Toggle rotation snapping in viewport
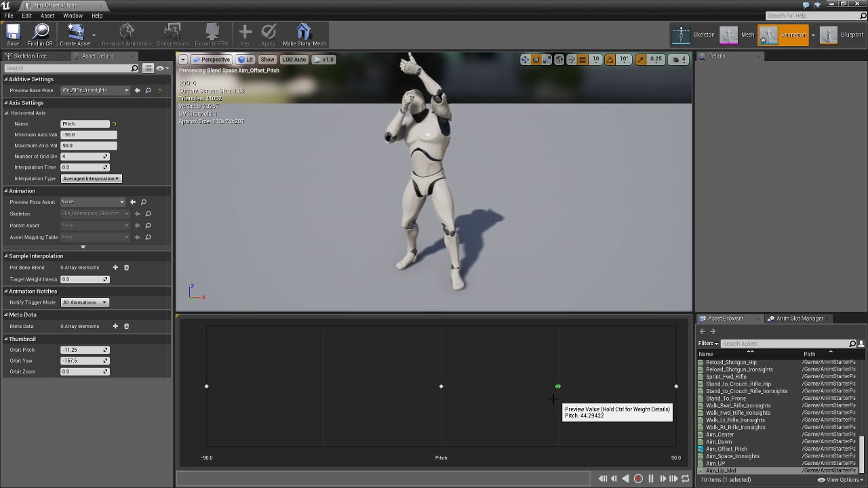Image resolution: width=868 pixels, height=488 pixels. pyautogui.click(x=610, y=60)
